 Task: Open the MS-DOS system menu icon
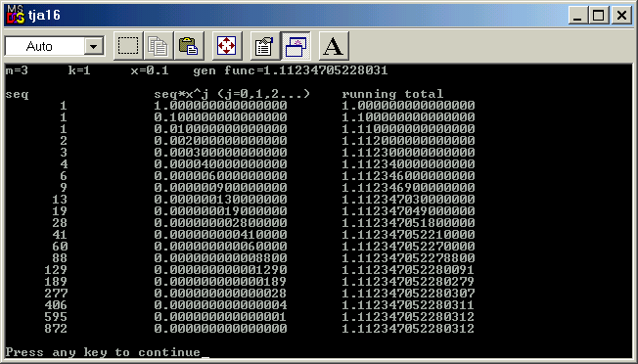pyautogui.click(x=16, y=16)
